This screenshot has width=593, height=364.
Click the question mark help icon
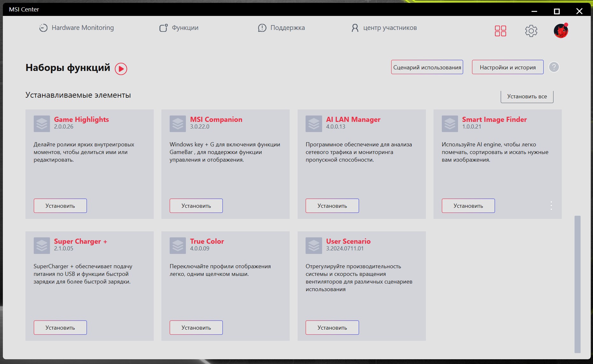pos(554,67)
